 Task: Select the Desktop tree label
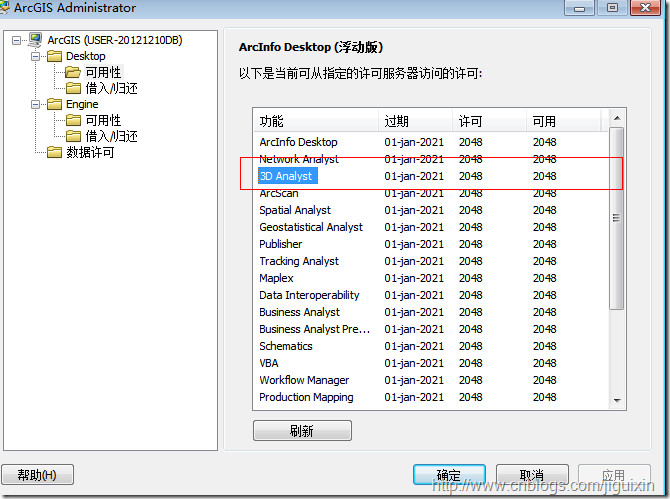point(85,56)
